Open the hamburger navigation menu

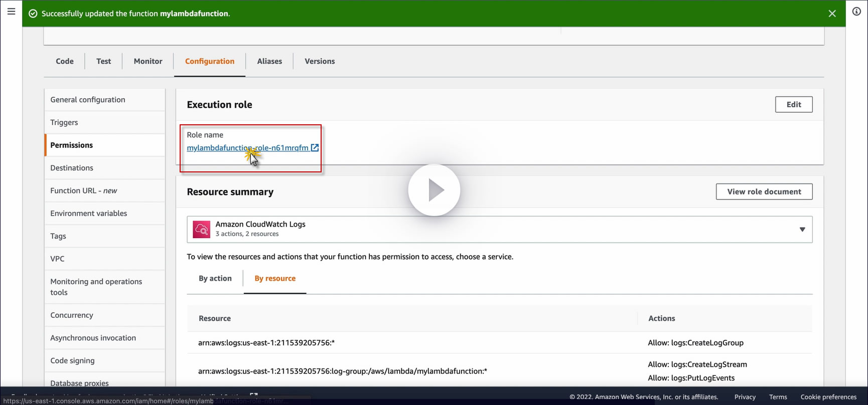tap(11, 11)
